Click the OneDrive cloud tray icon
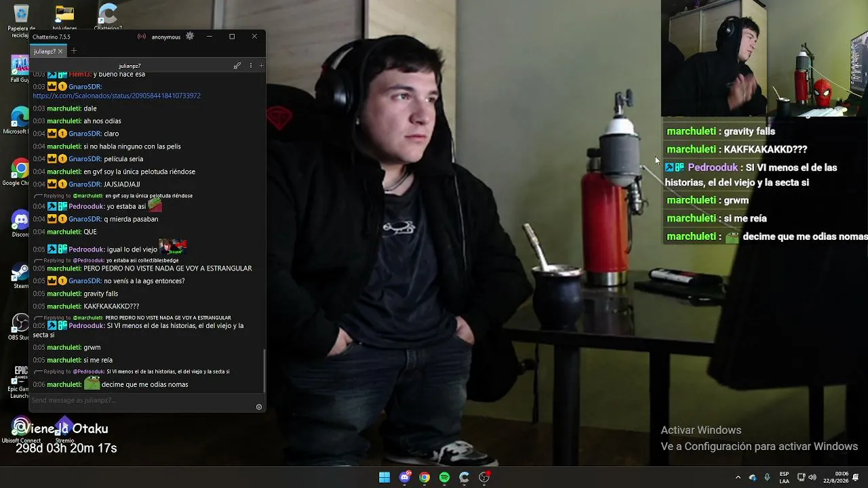 (753, 477)
